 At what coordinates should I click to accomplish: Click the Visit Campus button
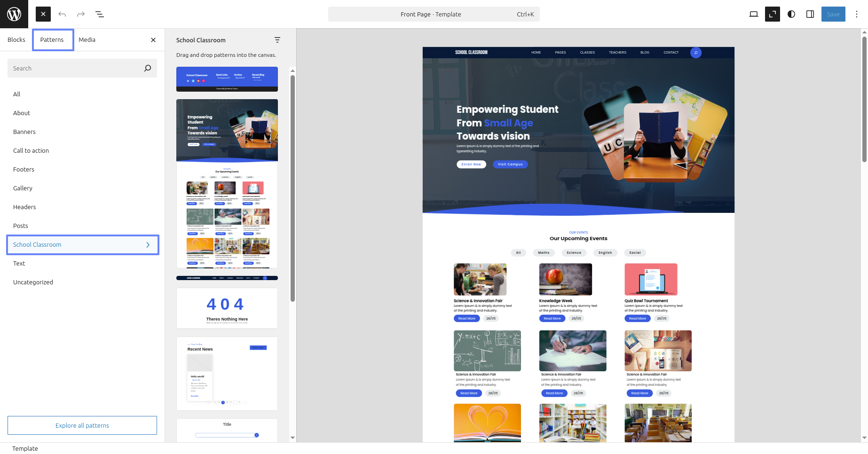[510, 164]
